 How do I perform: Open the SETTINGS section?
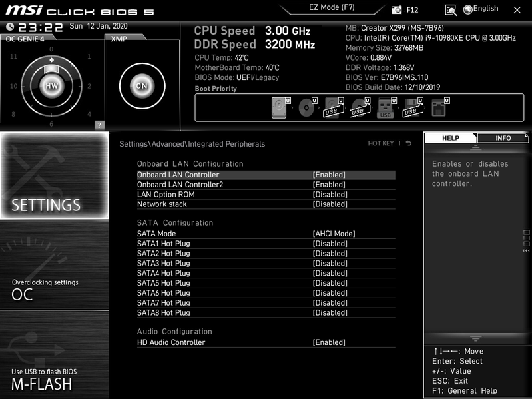pyautogui.click(x=55, y=175)
